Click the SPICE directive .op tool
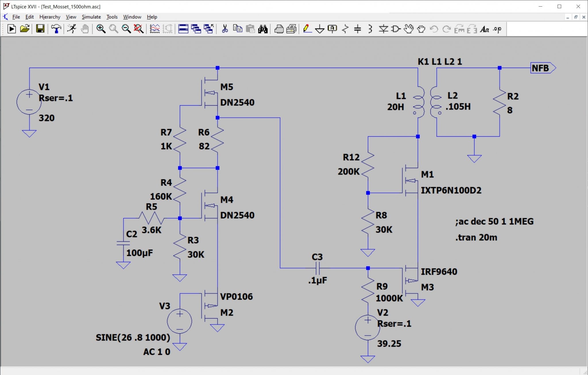The width and height of the screenshot is (588, 375). tap(497, 29)
